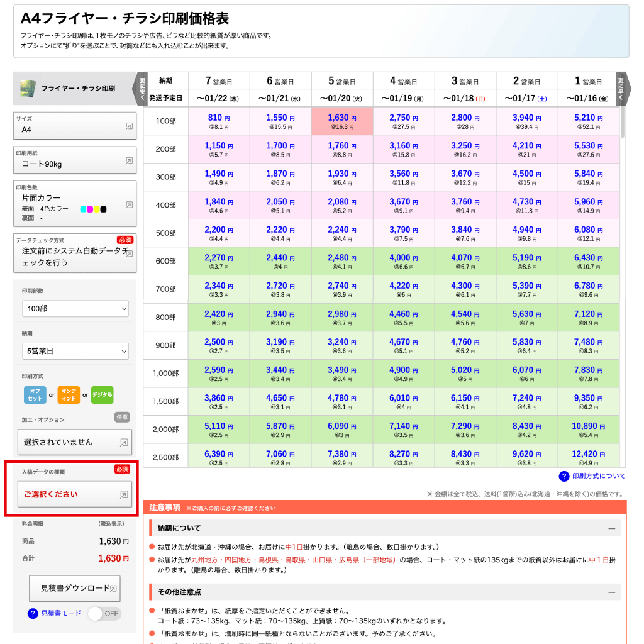Click the 更に早く right arrow tab

(622, 88)
